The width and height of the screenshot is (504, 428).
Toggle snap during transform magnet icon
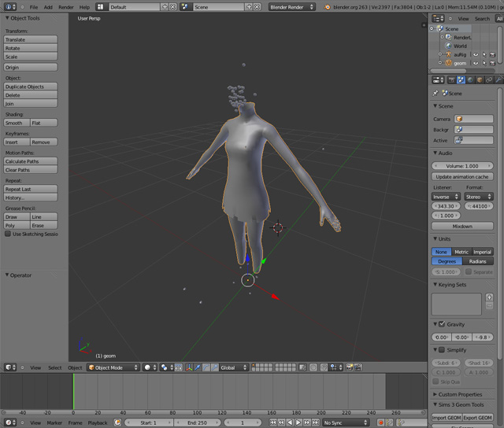[x=324, y=367]
